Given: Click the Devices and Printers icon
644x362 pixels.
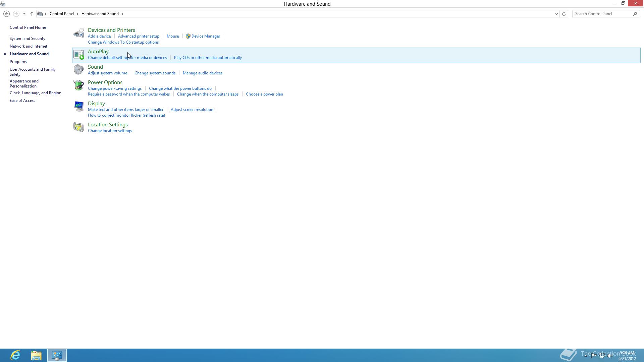Looking at the screenshot, I should tap(79, 33).
